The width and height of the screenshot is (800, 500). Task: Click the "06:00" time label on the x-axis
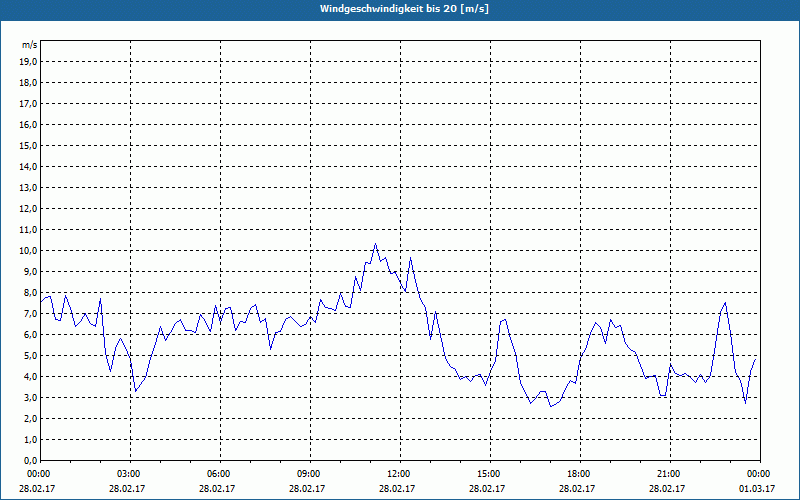pos(220,474)
